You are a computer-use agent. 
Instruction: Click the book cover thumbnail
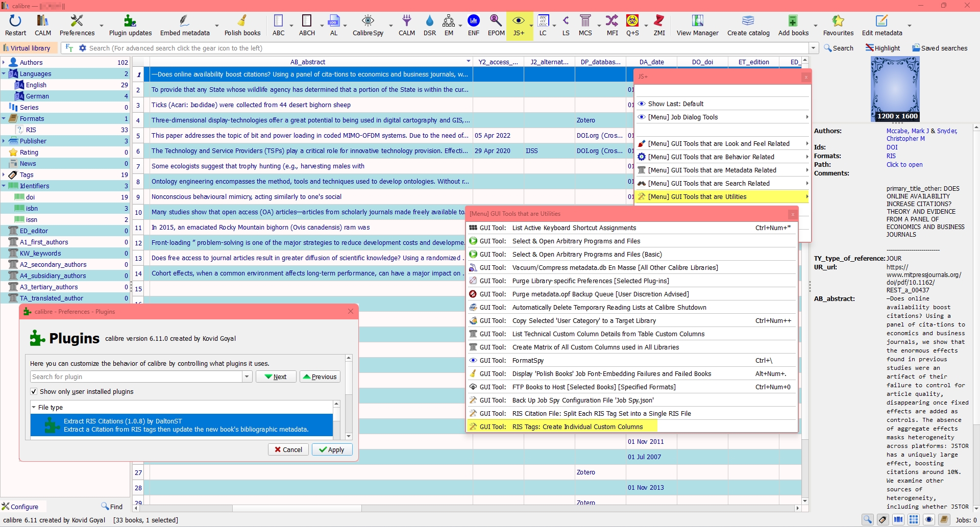pyautogui.click(x=894, y=89)
